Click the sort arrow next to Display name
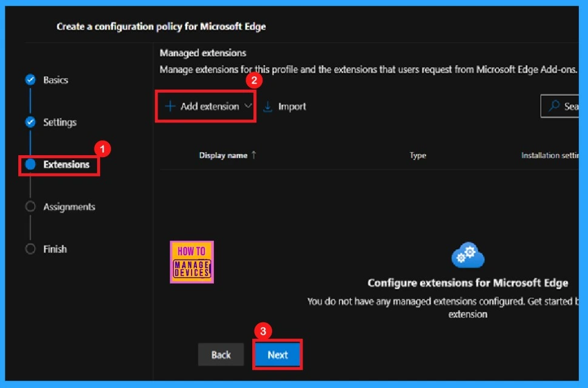Viewport: 588px width, 388px height. coord(254,155)
